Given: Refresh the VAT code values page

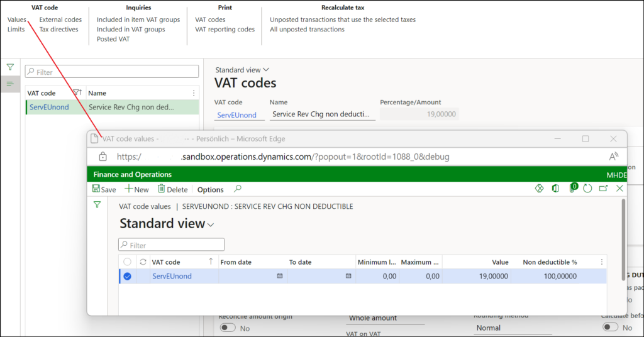Looking at the screenshot, I should point(588,189).
